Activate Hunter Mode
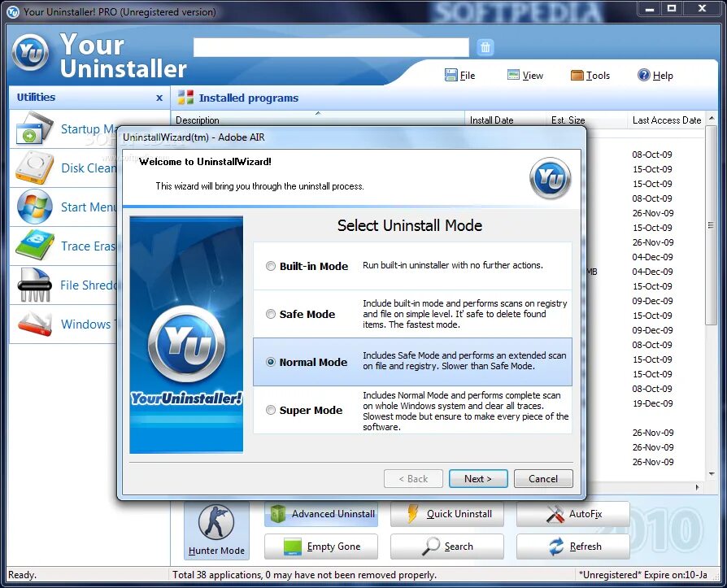The width and height of the screenshot is (727, 588). tap(216, 530)
